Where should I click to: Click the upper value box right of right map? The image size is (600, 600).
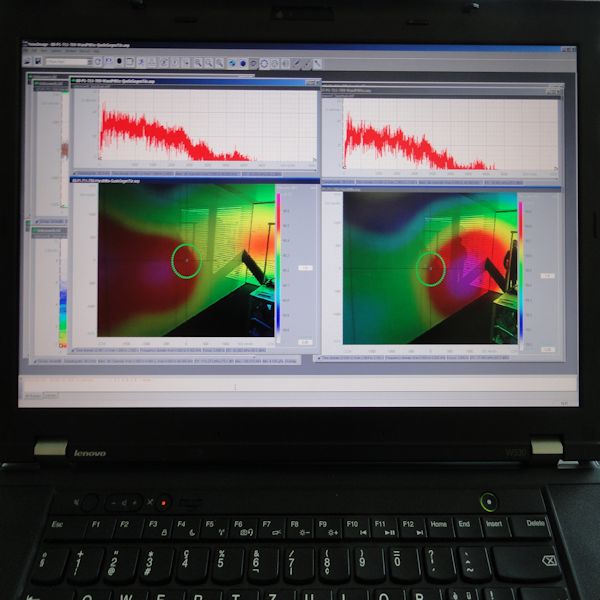point(547,275)
